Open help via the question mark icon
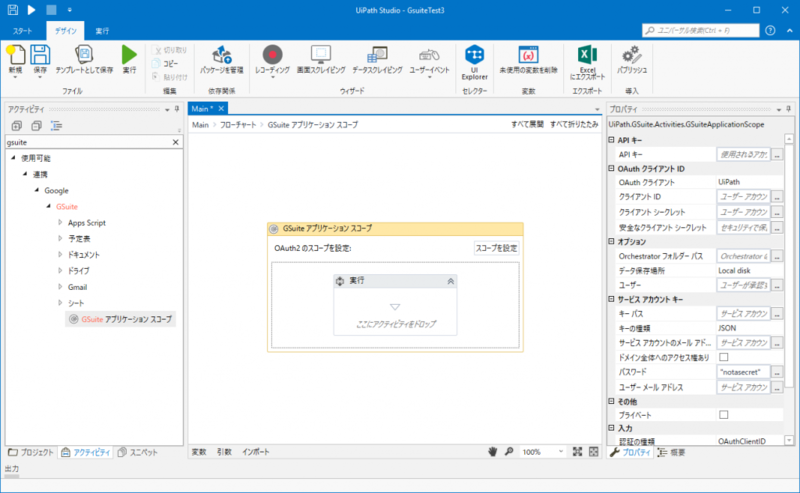Image resolution: width=800 pixels, height=493 pixels. click(x=770, y=31)
